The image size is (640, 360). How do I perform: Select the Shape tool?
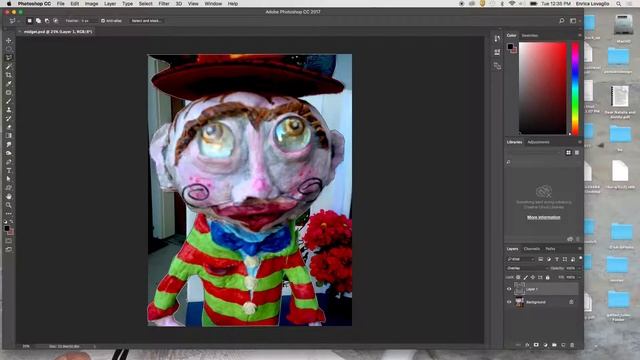9,188
